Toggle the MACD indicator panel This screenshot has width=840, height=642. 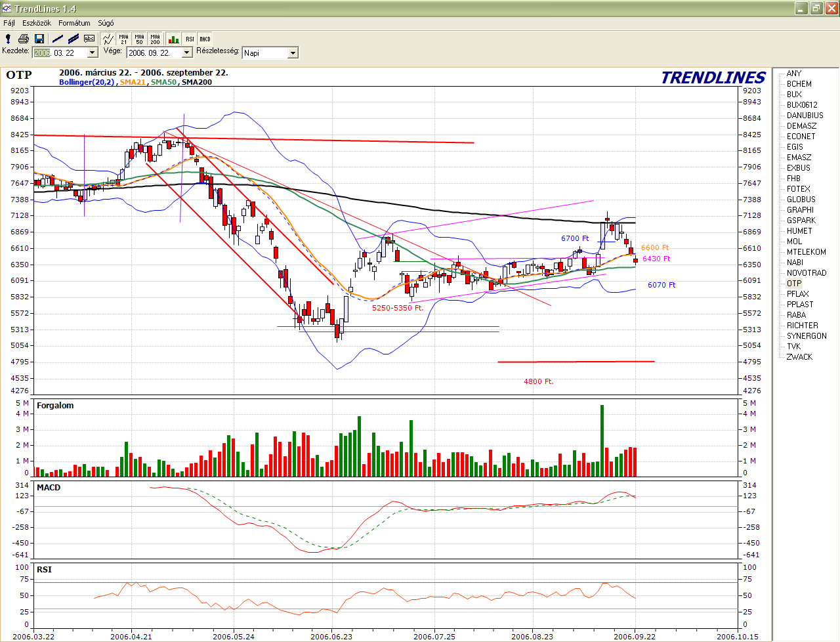(x=205, y=39)
